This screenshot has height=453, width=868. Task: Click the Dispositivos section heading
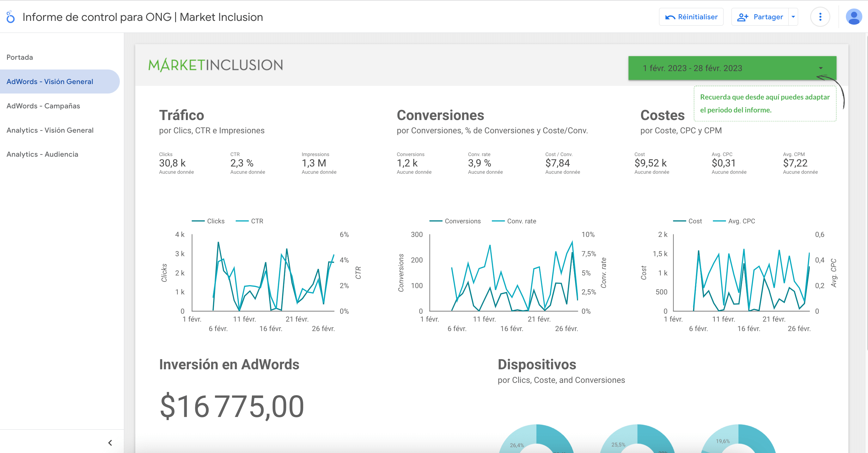(x=537, y=365)
